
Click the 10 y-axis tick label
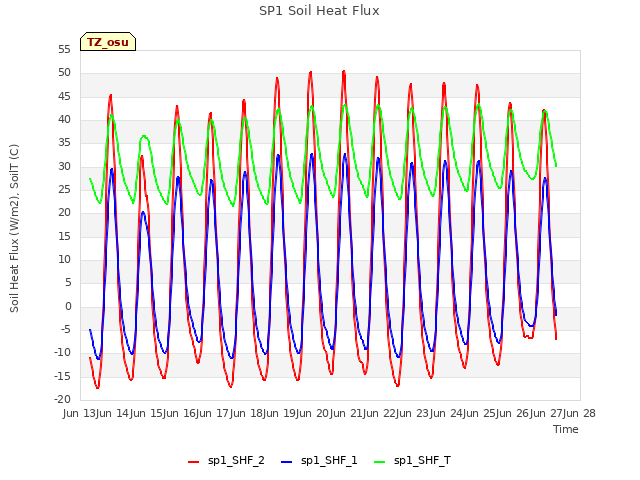pyautogui.click(x=64, y=260)
